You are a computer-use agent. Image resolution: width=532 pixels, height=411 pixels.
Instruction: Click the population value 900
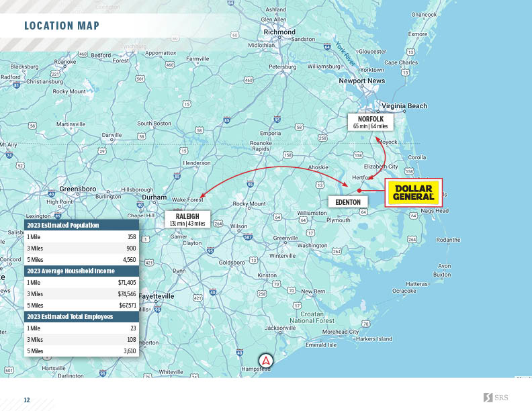click(131, 248)
